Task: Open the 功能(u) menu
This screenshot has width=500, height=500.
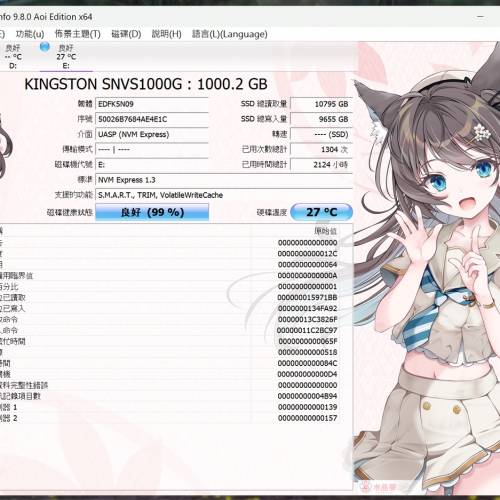Action: tap(30, 34)
